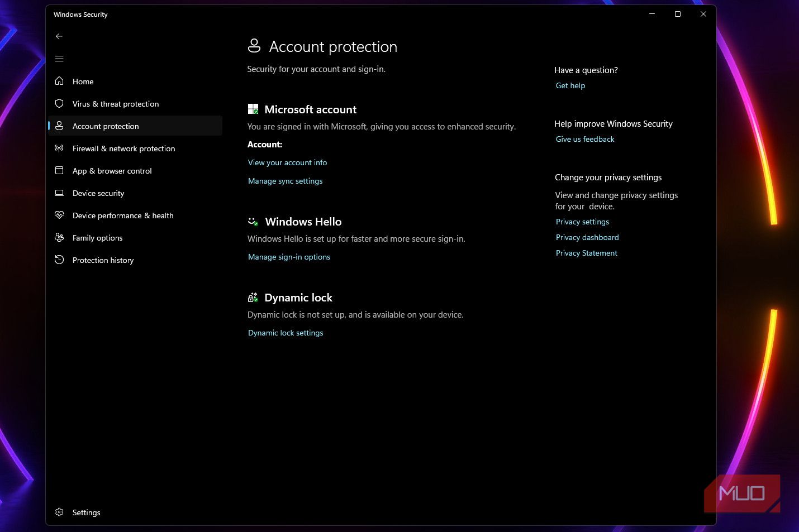Read the Privacy Statement link
This screenshot has width=799, height=532.
587,253
